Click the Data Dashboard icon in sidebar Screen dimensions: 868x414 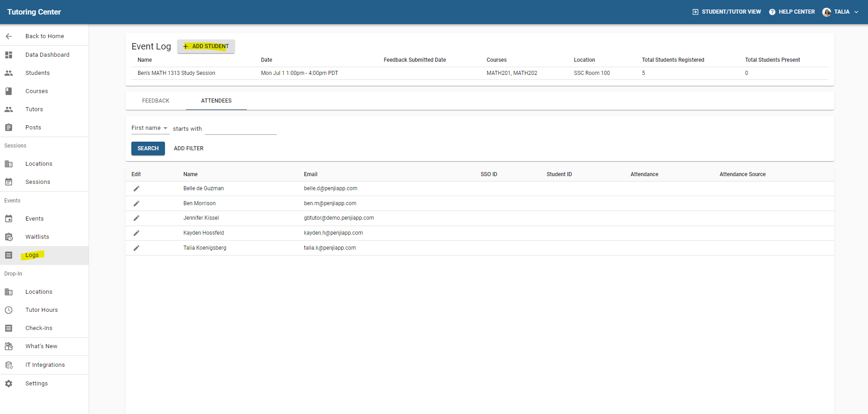9,55
